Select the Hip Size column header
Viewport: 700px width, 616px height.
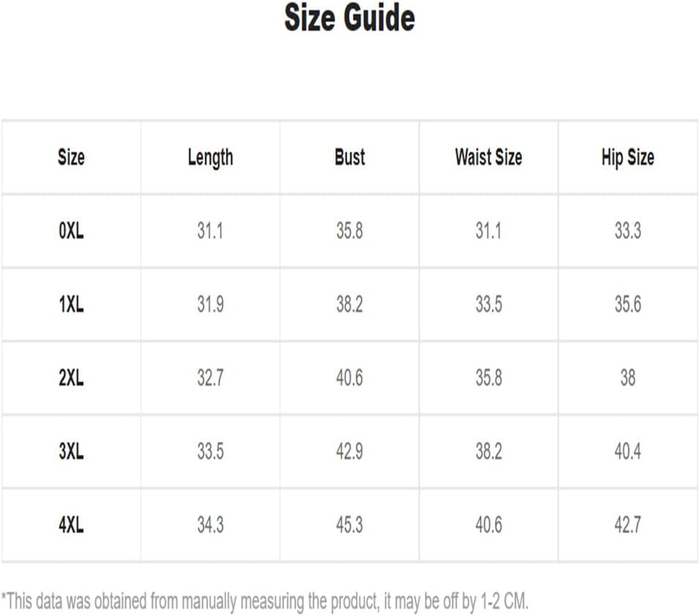628,158
